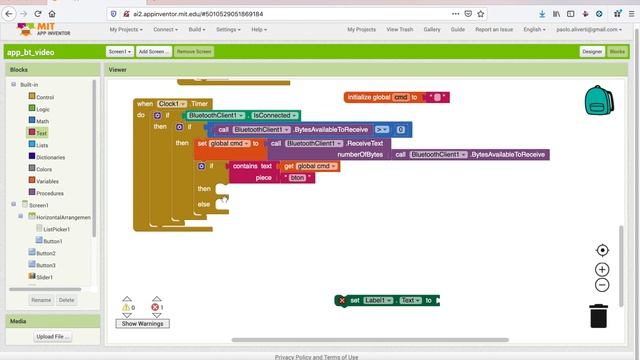640x360 pixels.
Task: Center workspace with the target icon
Action: 602,250
